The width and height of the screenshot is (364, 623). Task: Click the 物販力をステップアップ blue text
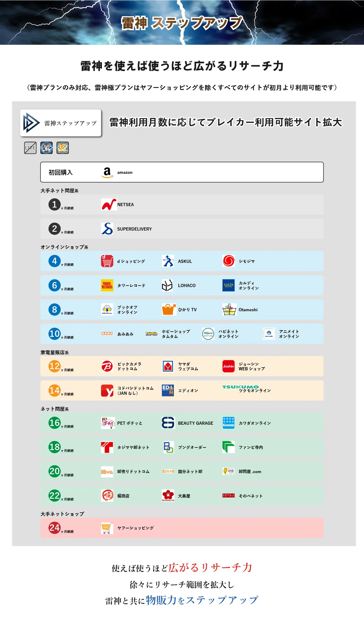202,600
